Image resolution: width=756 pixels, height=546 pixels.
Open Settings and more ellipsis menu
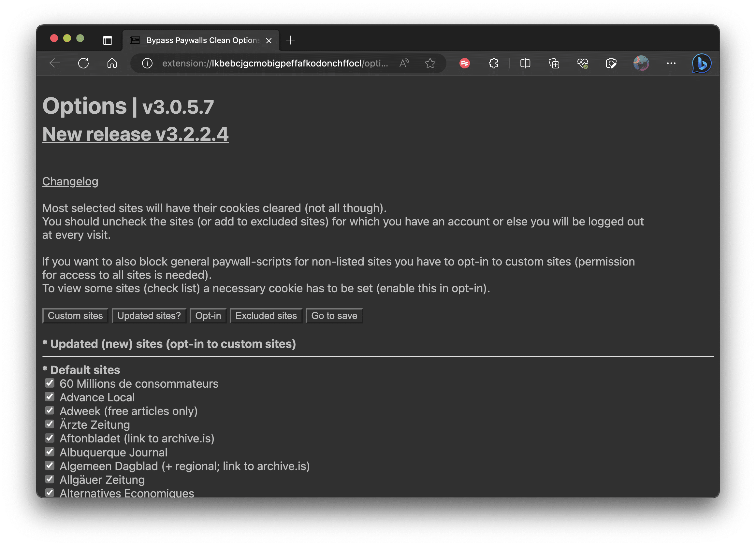[x=671, y=63]
